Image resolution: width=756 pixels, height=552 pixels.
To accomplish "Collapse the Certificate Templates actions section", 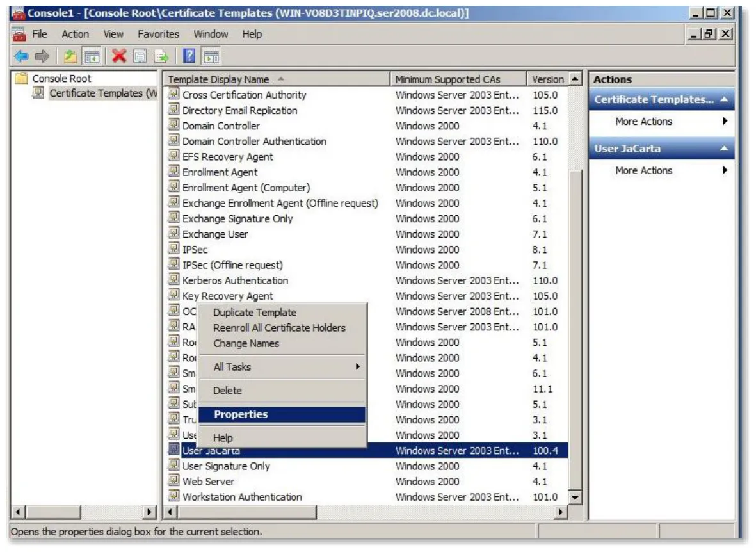I will pyautogui.click(x=724, y=99).
